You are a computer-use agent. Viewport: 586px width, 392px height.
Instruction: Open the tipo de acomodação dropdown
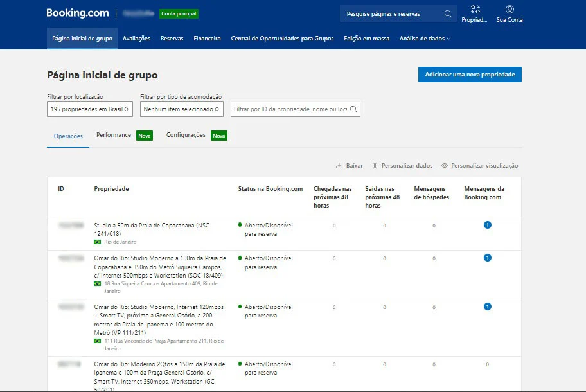(182, 109)
